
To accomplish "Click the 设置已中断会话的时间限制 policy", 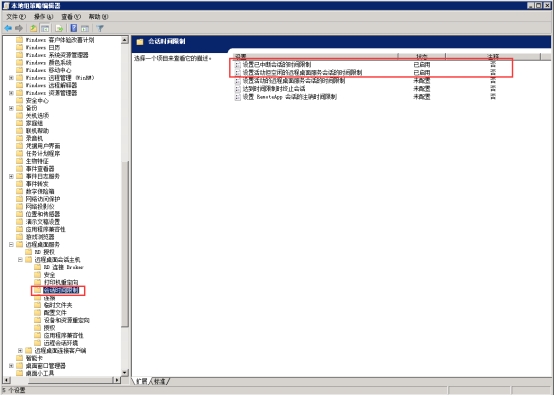I will pyautogui.click(x=277, y=64).
